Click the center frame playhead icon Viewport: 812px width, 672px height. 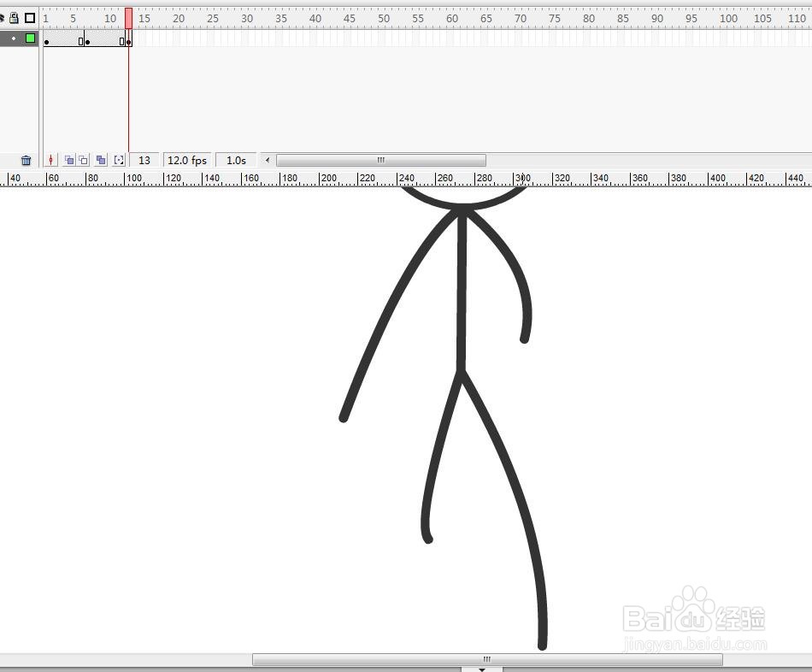pyautogui.click(x=51, y=160)
